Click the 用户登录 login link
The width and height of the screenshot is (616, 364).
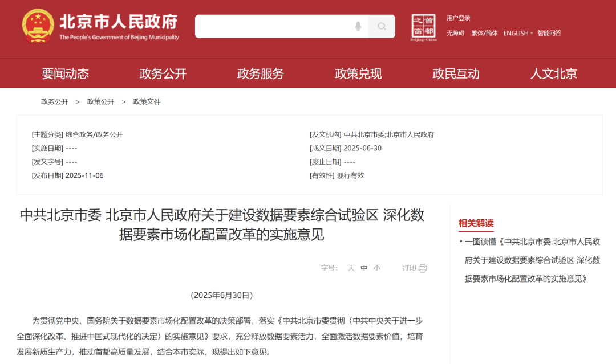[x=458, y=18]
